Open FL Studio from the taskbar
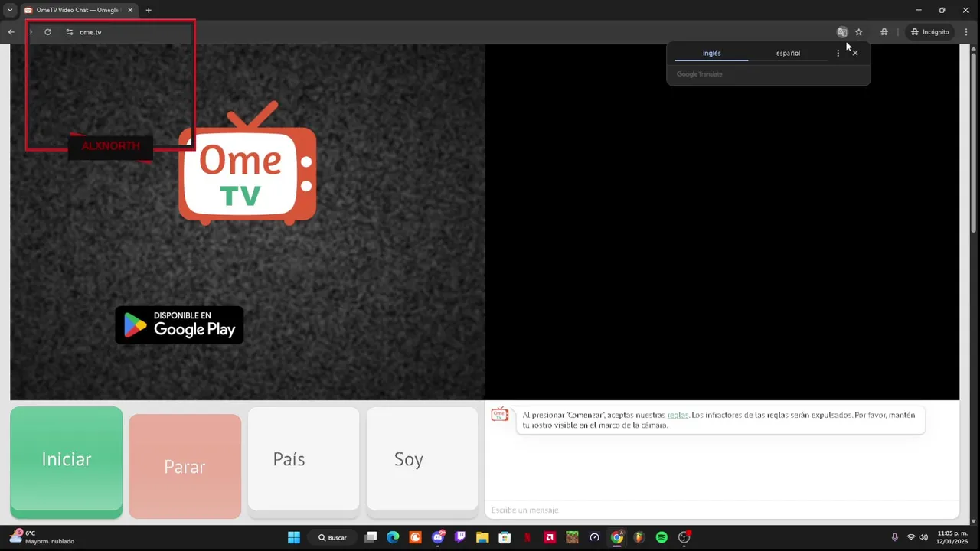Viewport: 980px width, 551px height. click(639, 537)
